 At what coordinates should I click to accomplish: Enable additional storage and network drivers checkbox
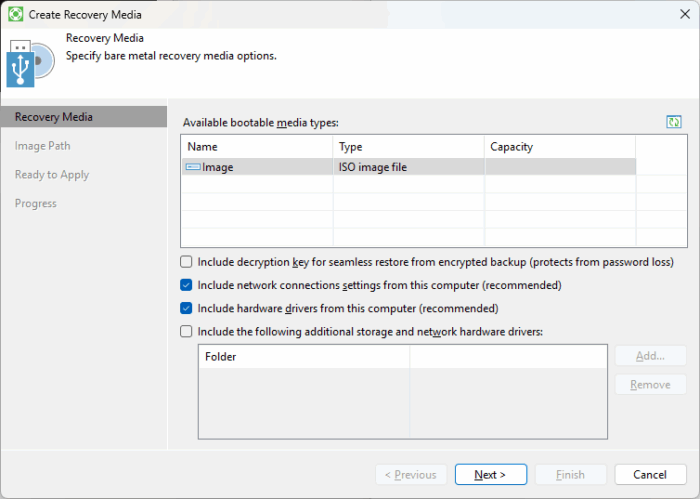click(186, 331)
